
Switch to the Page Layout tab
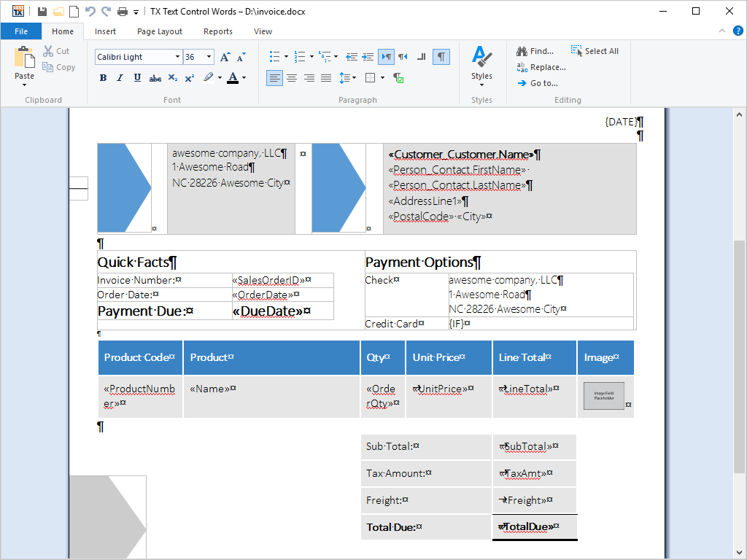160,31
